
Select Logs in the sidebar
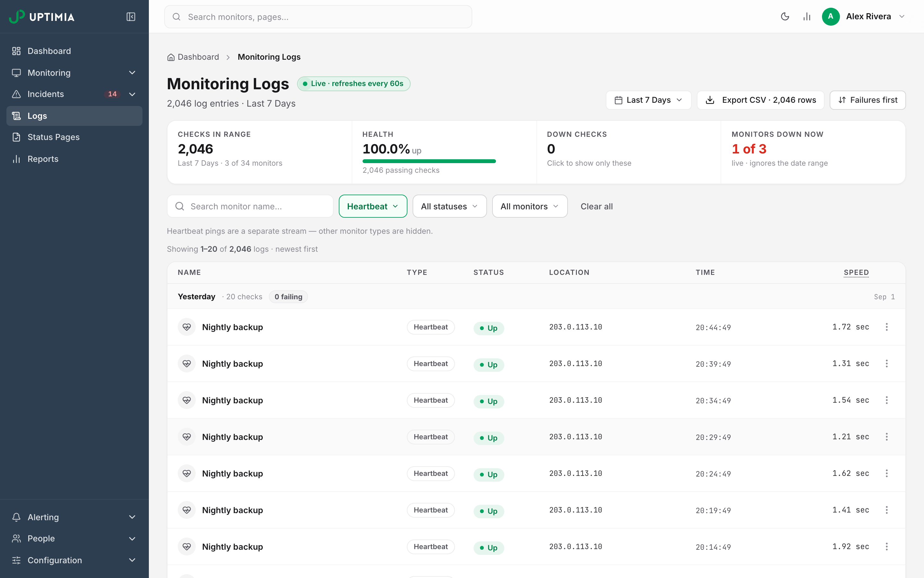(x=74, y=116)
